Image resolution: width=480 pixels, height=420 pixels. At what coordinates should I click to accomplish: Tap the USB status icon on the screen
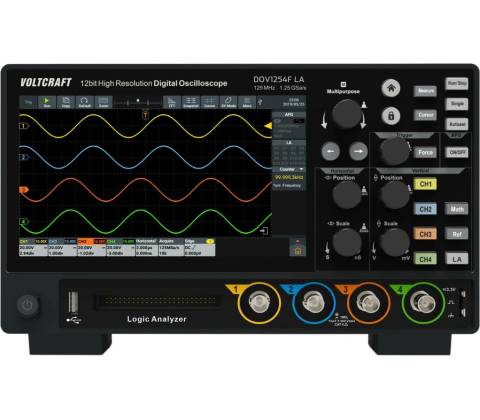click(x=261, y=102)
